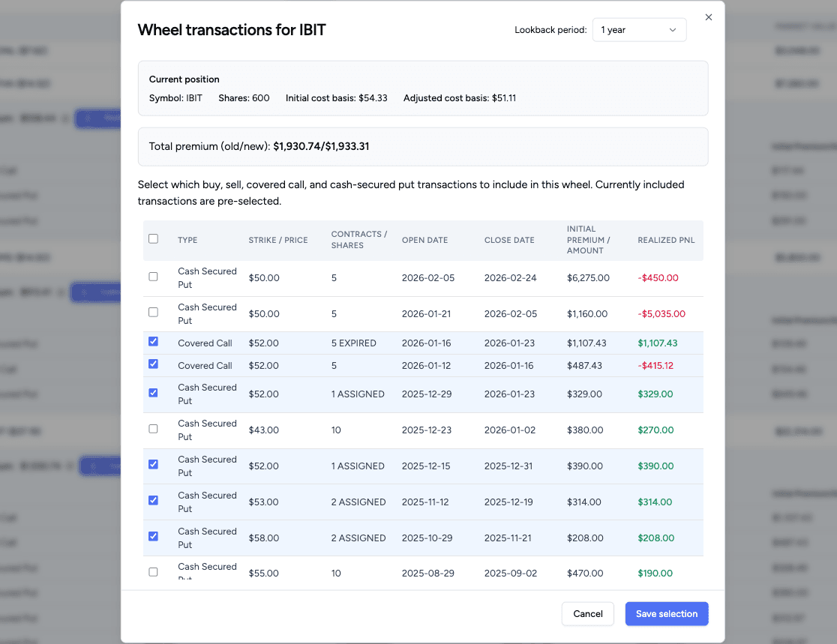Deselect the $58.00 put from 2025-10-29
This screenshot has height=644, width=837.
coord(153,536)
